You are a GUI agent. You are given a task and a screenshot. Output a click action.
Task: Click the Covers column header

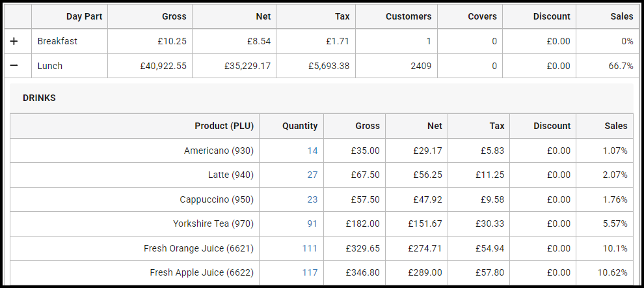point(482,16)
